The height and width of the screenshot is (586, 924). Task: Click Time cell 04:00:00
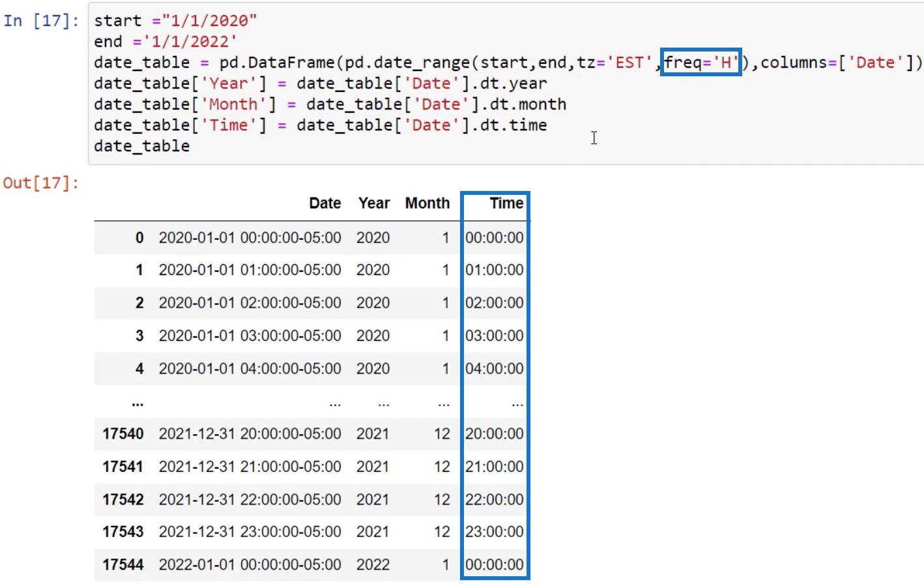[x=495, y=369]
